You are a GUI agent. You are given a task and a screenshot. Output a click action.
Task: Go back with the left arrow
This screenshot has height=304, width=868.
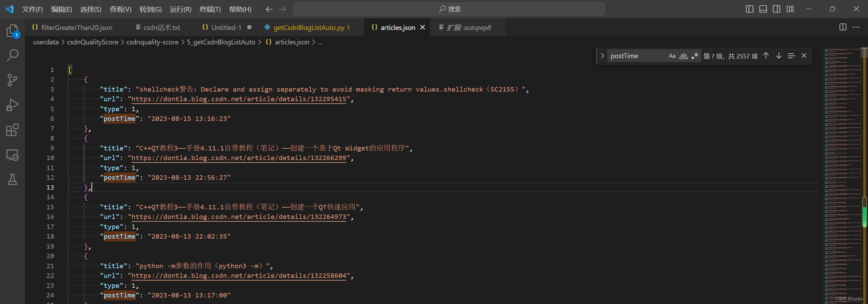coord(269,9)
